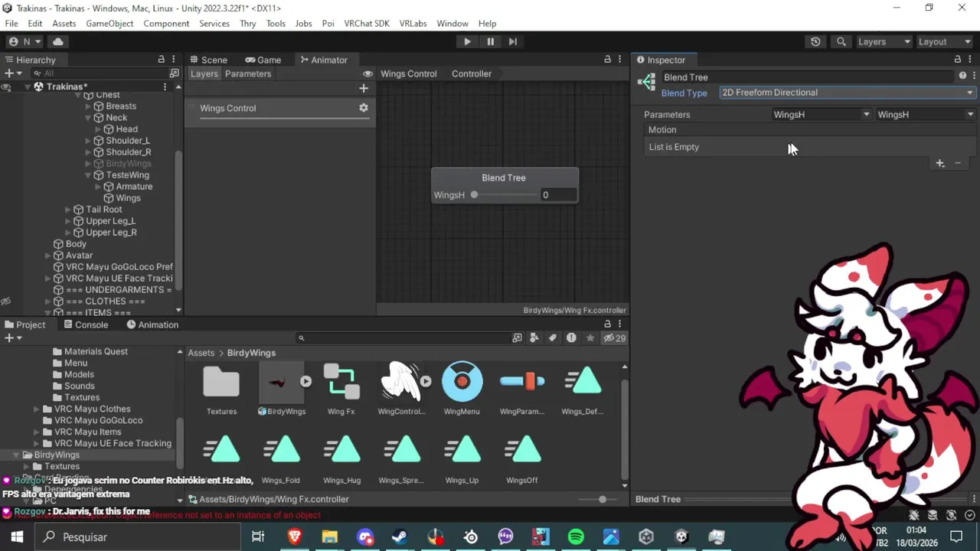The width and height of the screenshot is (980, 551).
Task: Click the Step frame button
Action: point(513,41)
